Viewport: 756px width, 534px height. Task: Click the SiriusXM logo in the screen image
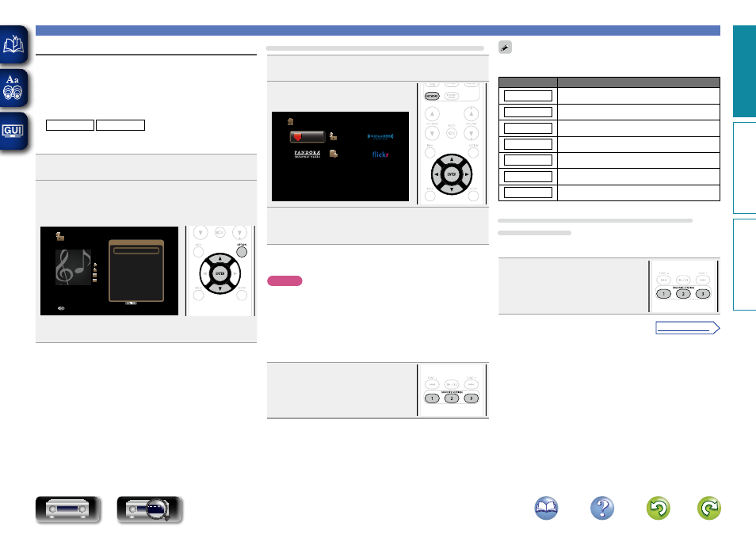[x=380, y=136]
